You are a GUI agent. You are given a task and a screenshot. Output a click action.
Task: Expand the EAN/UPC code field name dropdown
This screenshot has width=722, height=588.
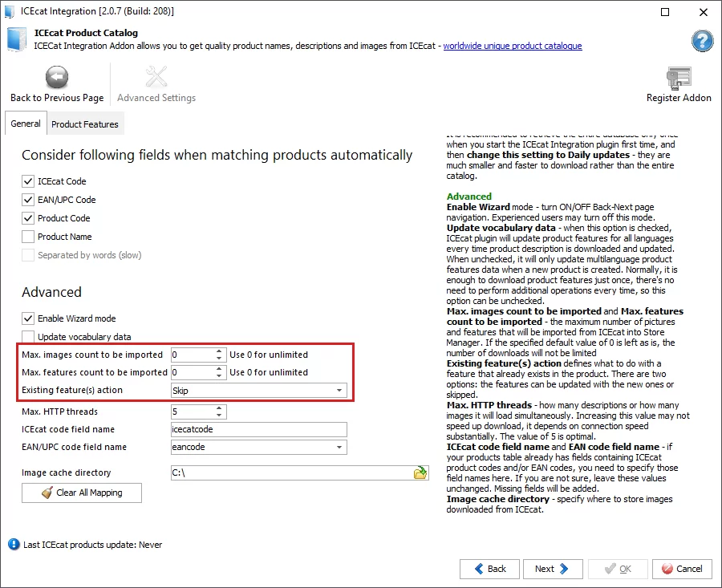[338, 447]
